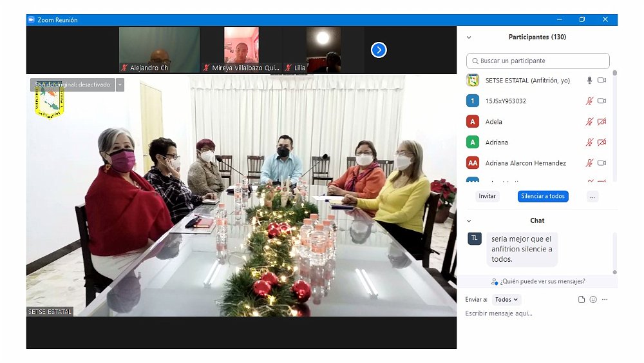
Task: Open participants more options ellipsis button
Action: coord(592,196)
